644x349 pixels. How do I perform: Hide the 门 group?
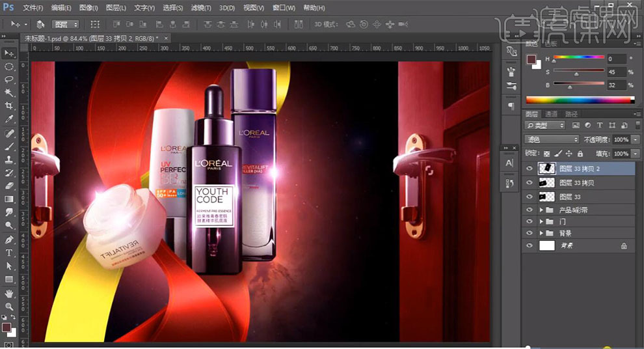(530, 221)
